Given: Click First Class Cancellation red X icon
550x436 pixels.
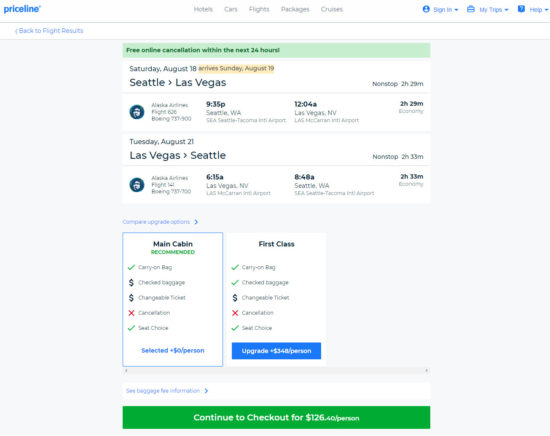Looking at the screenshot, I should [235, 313].
